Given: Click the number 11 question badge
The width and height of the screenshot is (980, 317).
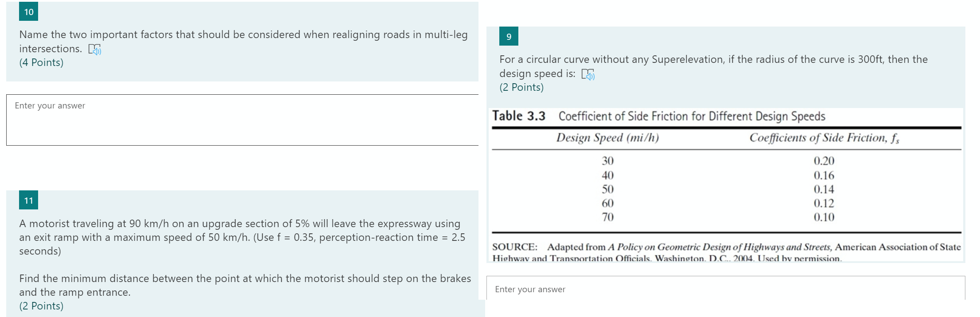Looking at the screenshot, I should coord(29,200).
